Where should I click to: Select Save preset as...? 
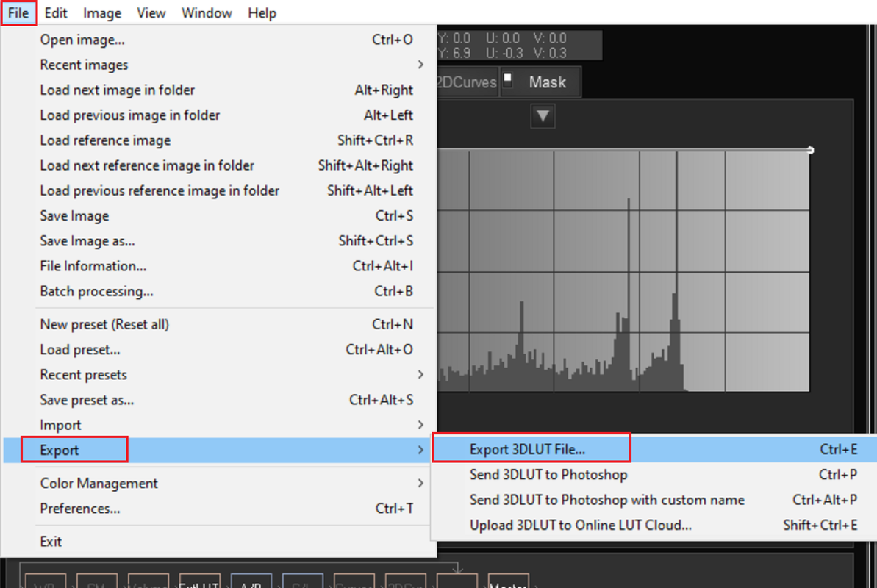[218, 400]
